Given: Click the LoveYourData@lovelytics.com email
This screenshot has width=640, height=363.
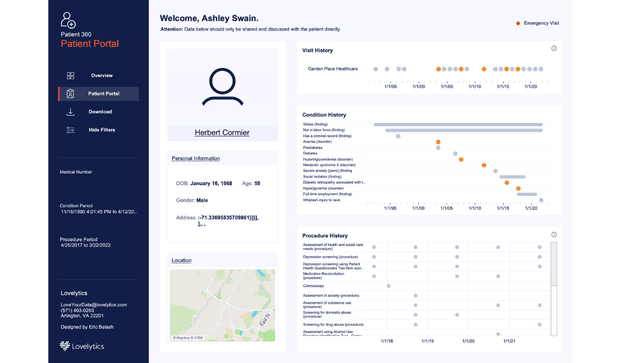Looking at the screenshot, I should (93, 305).
